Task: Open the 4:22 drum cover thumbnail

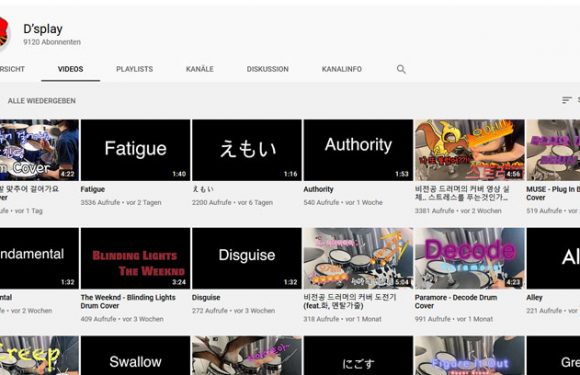Action: [39, 150]
